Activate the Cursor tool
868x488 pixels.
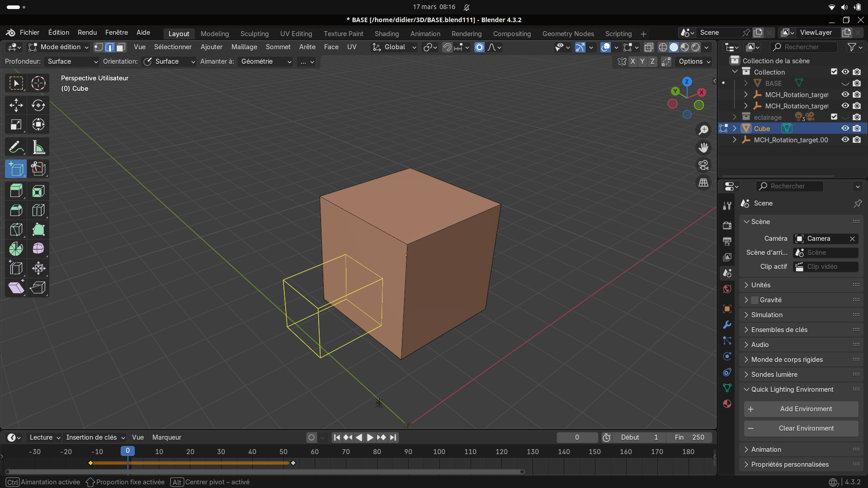tap(38, 83)
